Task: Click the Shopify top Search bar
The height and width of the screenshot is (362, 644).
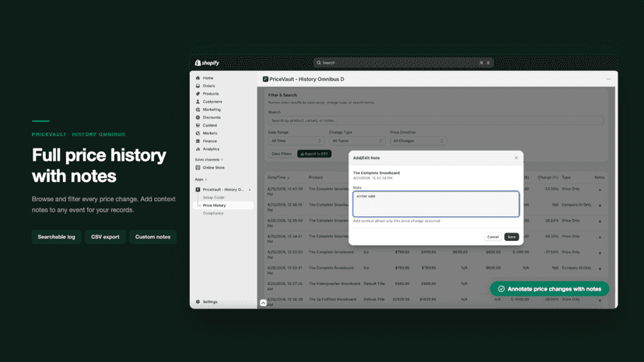Action: point(404,63)
